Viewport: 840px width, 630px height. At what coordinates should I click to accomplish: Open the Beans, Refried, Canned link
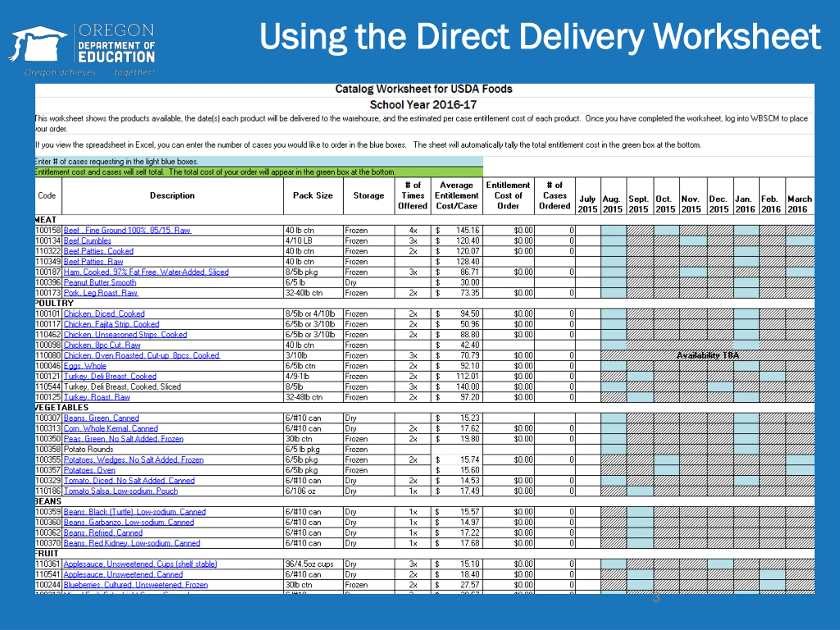[x=103, y=533]
